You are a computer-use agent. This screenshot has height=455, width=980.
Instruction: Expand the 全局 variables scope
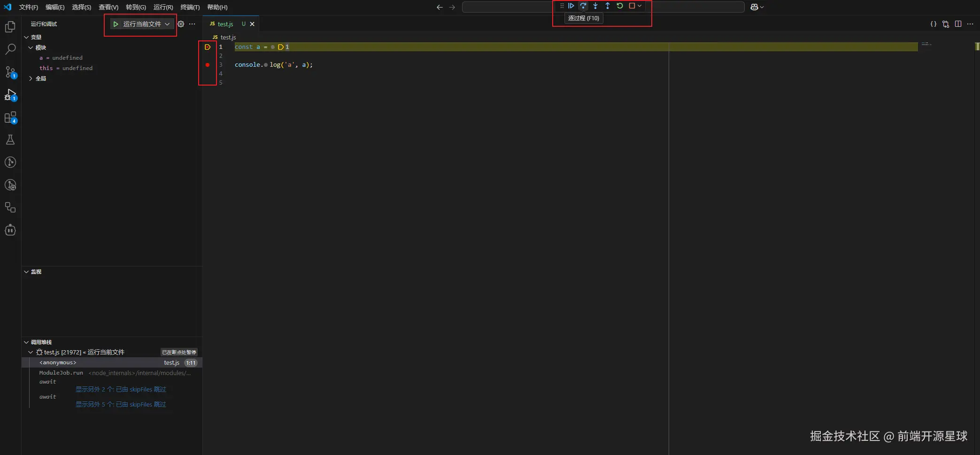pyautogui.click(x=31, y=78)
